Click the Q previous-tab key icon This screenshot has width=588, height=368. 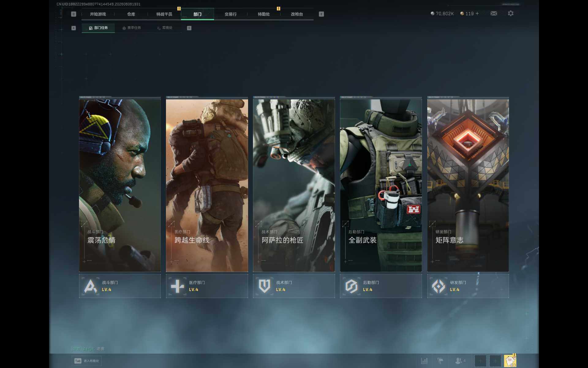73,14
